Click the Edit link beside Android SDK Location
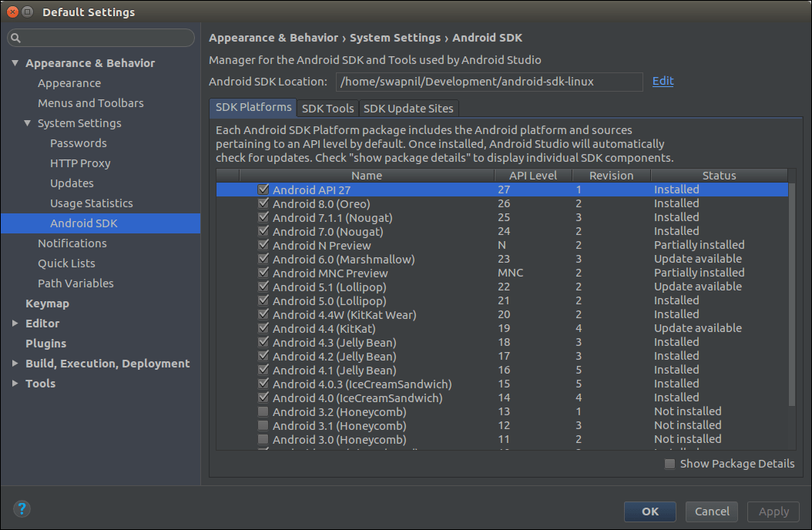 [x=663, y=81]
